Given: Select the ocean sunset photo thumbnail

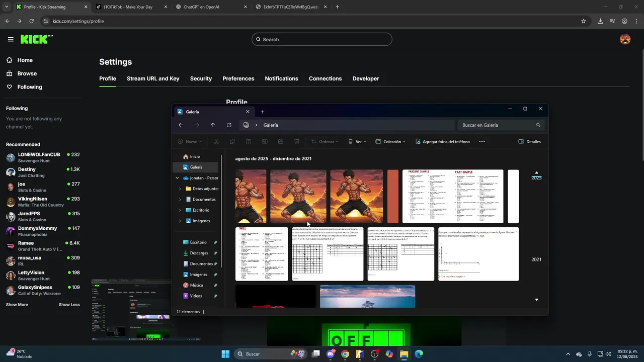Looking at the screenshot, I should [x=367, y=296].
